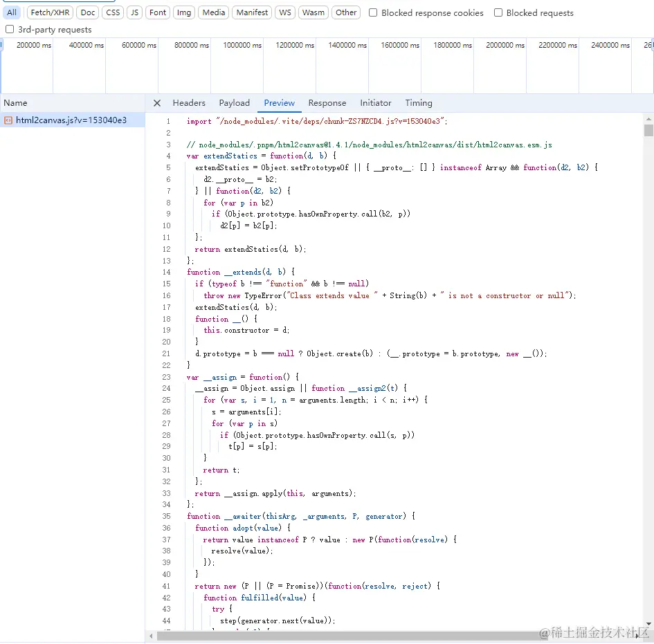654x644 pixels.
Task: Filter requests by Font type
Action: (158, 12)
